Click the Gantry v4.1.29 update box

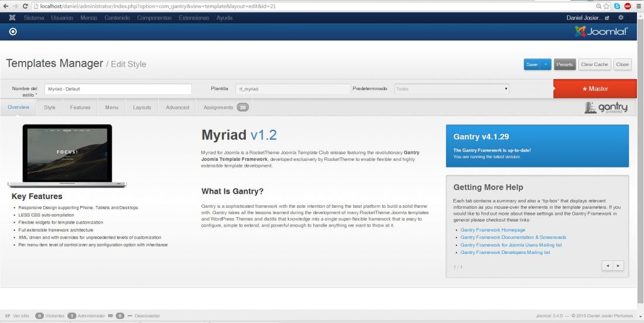[x=537, y=146]
